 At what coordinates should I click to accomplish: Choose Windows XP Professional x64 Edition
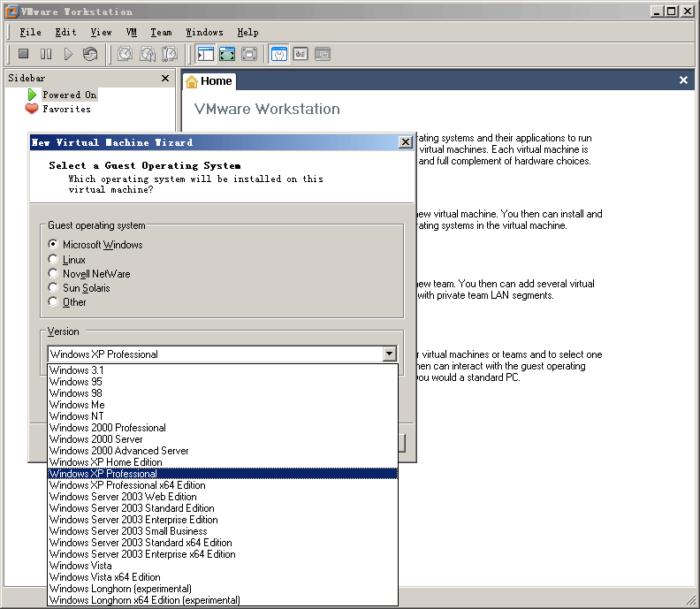[223, 485]
